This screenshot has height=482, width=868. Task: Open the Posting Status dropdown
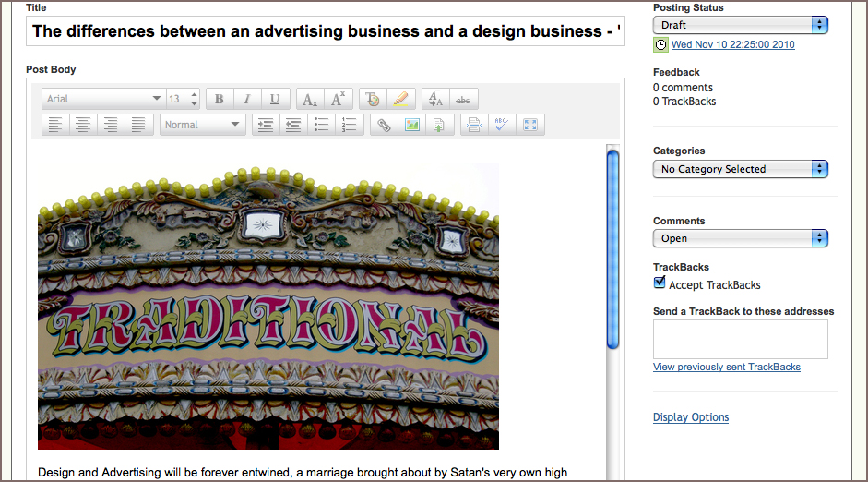[x=740, y=25]
